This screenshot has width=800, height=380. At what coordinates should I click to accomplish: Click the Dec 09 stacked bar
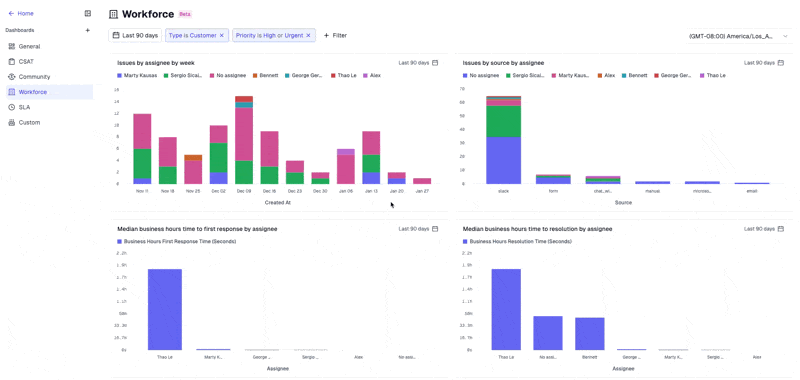pyautogui.click(x=244, y=140)
